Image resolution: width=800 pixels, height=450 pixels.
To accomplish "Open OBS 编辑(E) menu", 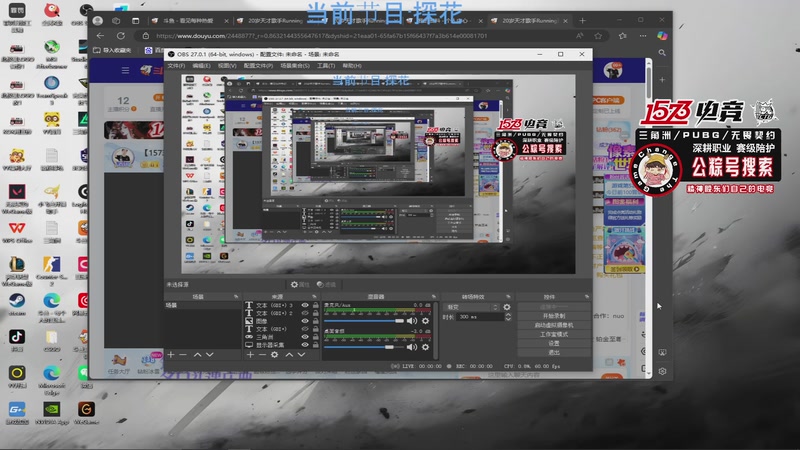I will (201, 66).
